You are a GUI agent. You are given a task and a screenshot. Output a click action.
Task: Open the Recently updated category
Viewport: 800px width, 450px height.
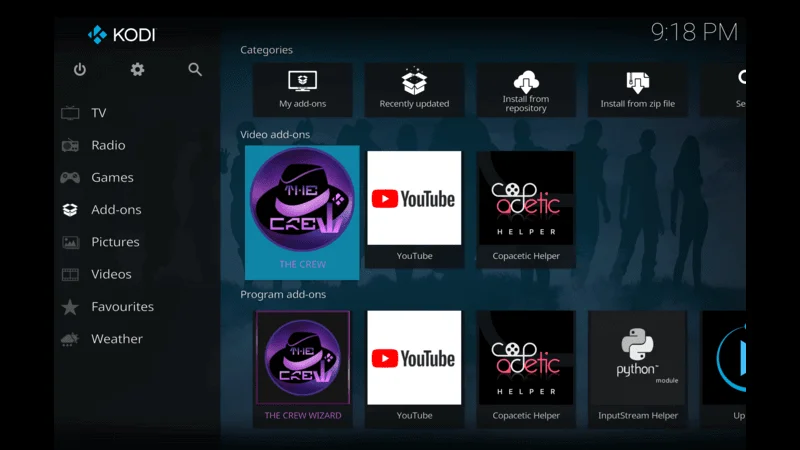pyautogui.click(x=414, y=90)
